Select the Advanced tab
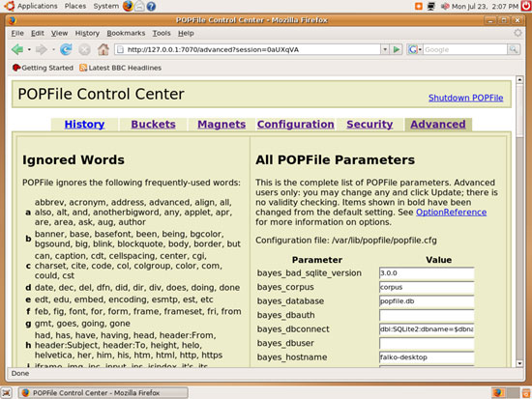This screenshot has width=532, height=399. [437, 124]
